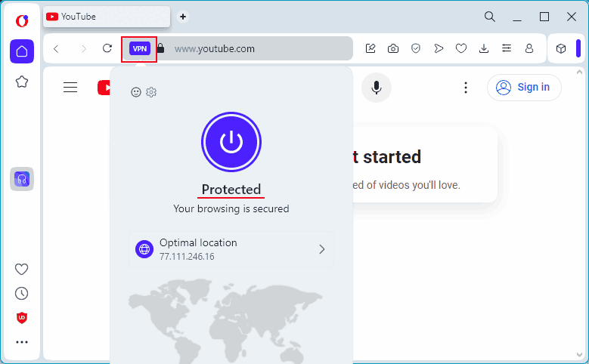The width and height of the screenshot is (589, 364).
Task: Open VPN settings gear icon
Action: point(151,92)
